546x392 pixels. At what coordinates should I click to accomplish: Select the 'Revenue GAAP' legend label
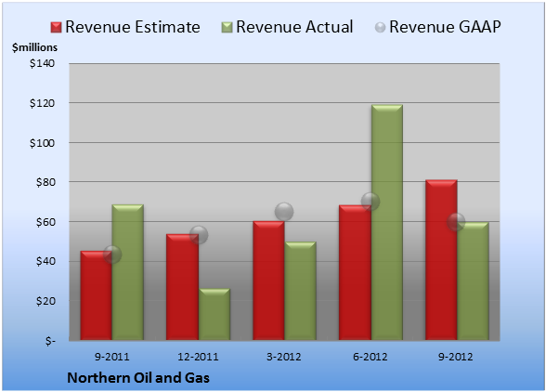pos(446,27)
